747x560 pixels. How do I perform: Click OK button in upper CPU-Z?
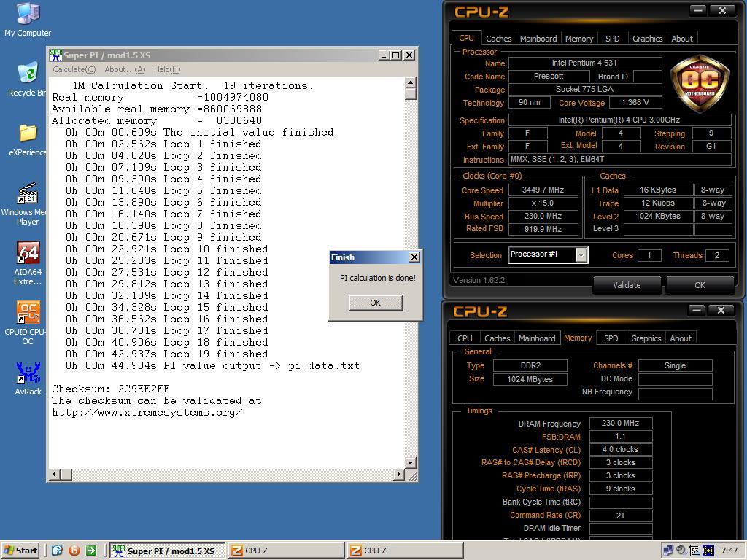tap(700, 285)
